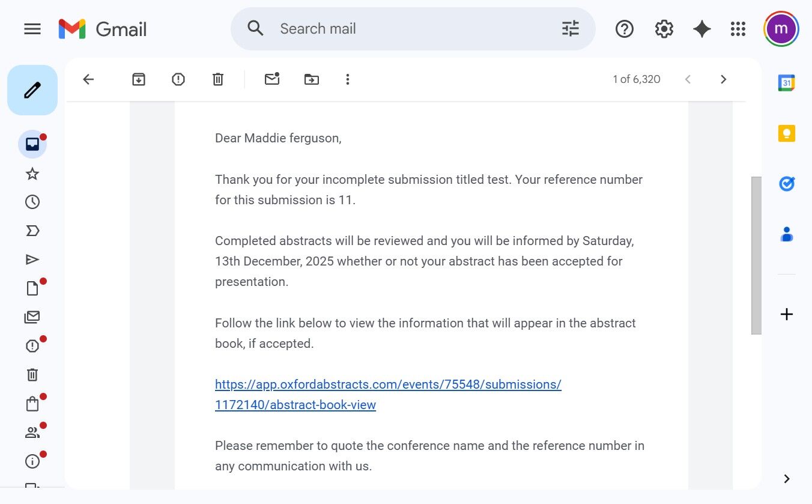Toggle the main menu hamburger
Viewport: 812px width, 504px height.
point(32,29)
